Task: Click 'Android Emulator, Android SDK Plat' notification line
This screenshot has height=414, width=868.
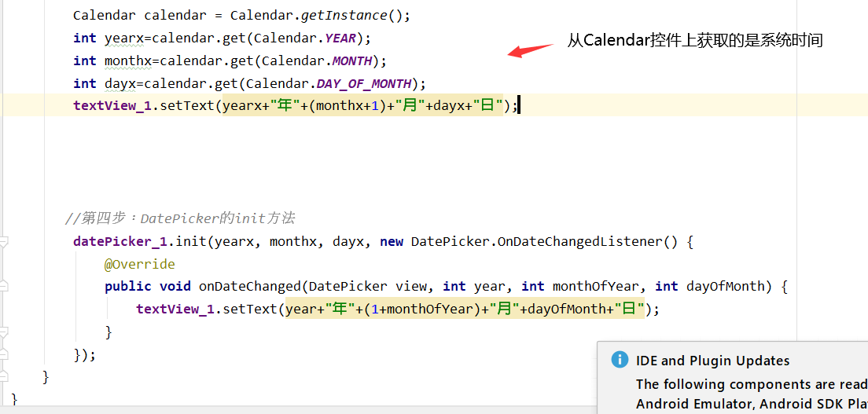Action: point(752,404)
